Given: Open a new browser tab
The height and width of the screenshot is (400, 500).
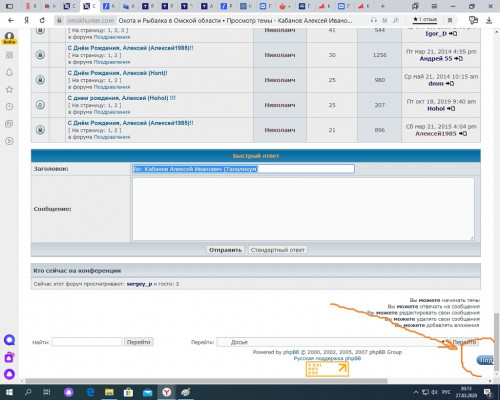Looking at the screenshot, I should (382, 6).
